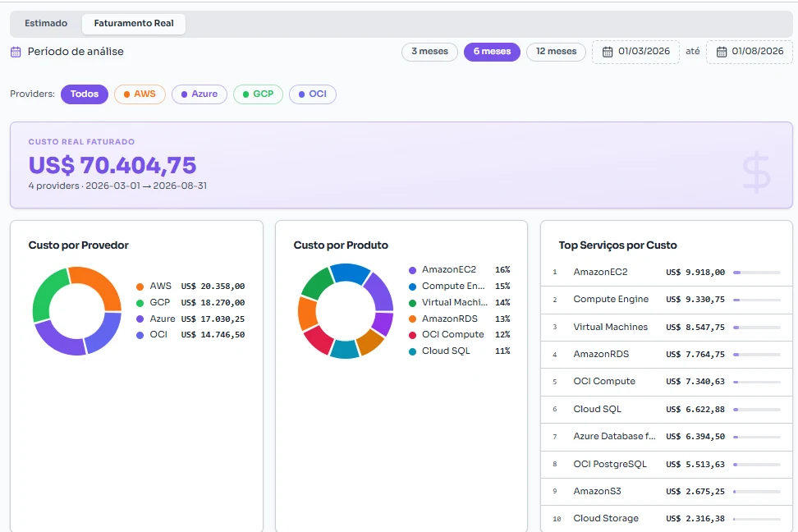Click AmazonEC2 cost progress bar
Viewport: 798px width, 532px height.
(757, 273)
